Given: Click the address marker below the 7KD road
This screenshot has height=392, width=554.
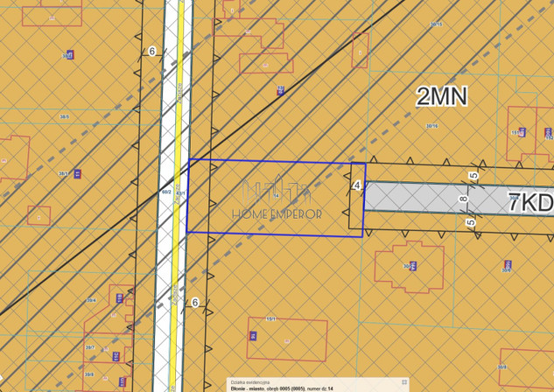Looking at the screenshot, I should tap(507, 264).
